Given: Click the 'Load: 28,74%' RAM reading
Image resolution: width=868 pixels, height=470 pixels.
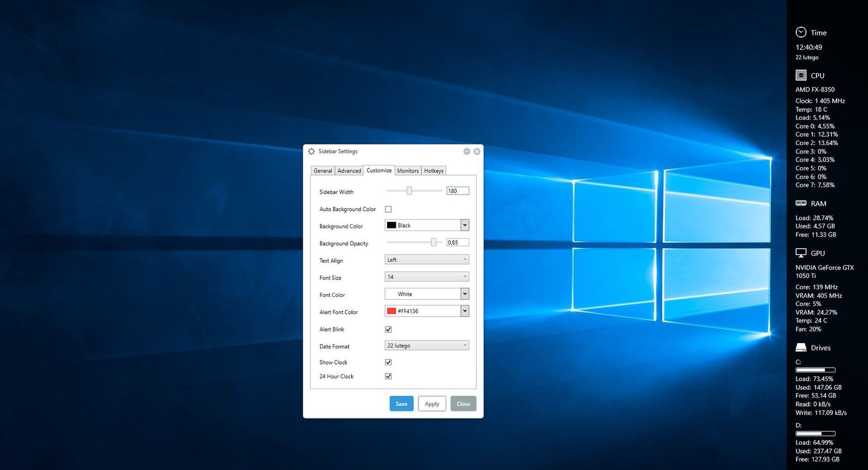Looking at the screenshot, I should (815, 218).
